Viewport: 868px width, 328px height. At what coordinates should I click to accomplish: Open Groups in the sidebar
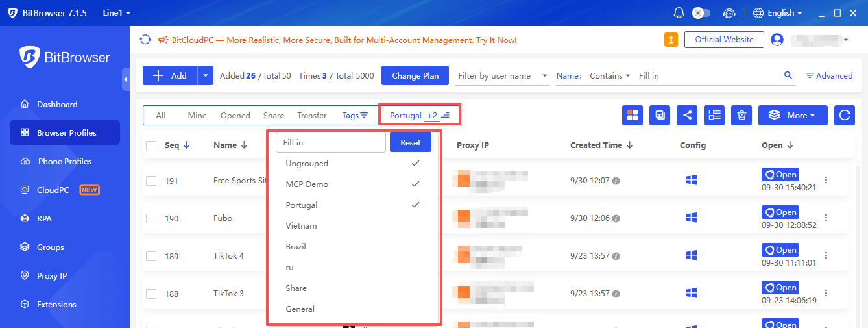[x=65, y=247]
